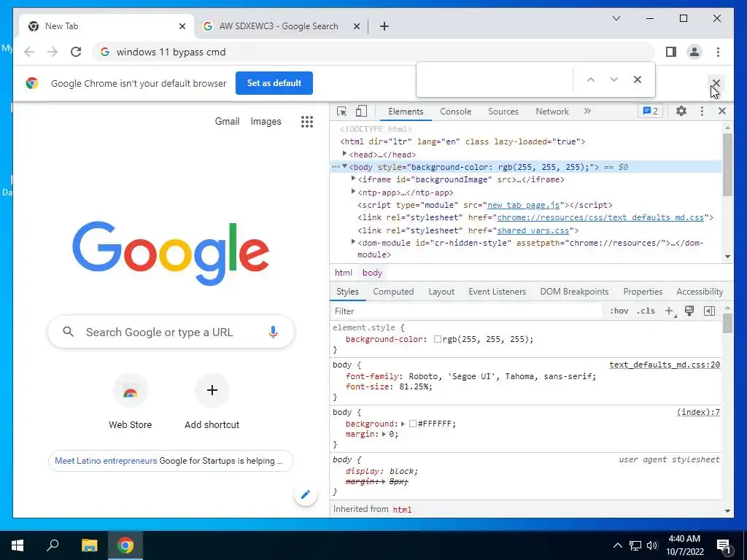This screenshot has height=560, width=747.
Task: Go to next find result
Action: [614, 79]
